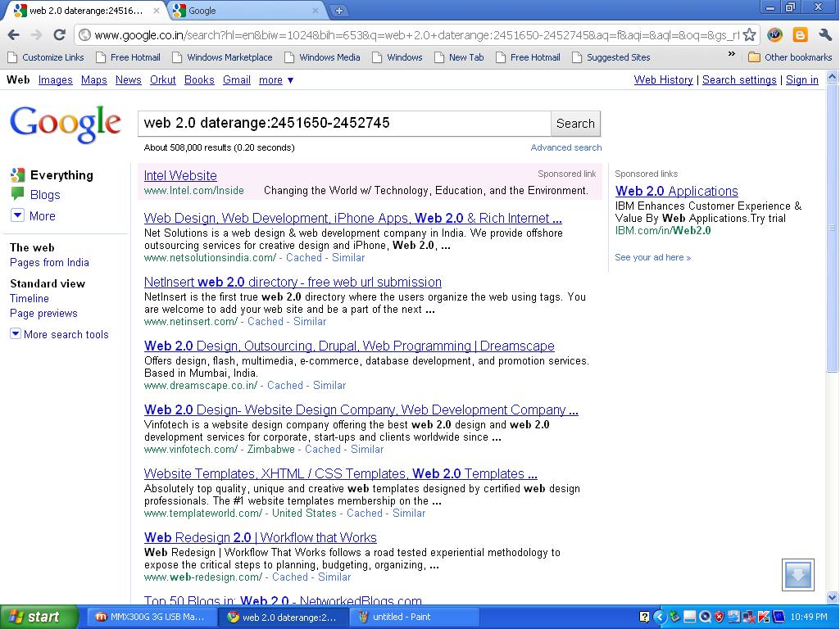The image size is (840, 629).
Task: Open the IBM Web 2.0 Applications ad
Action: (x=676, y=191)
